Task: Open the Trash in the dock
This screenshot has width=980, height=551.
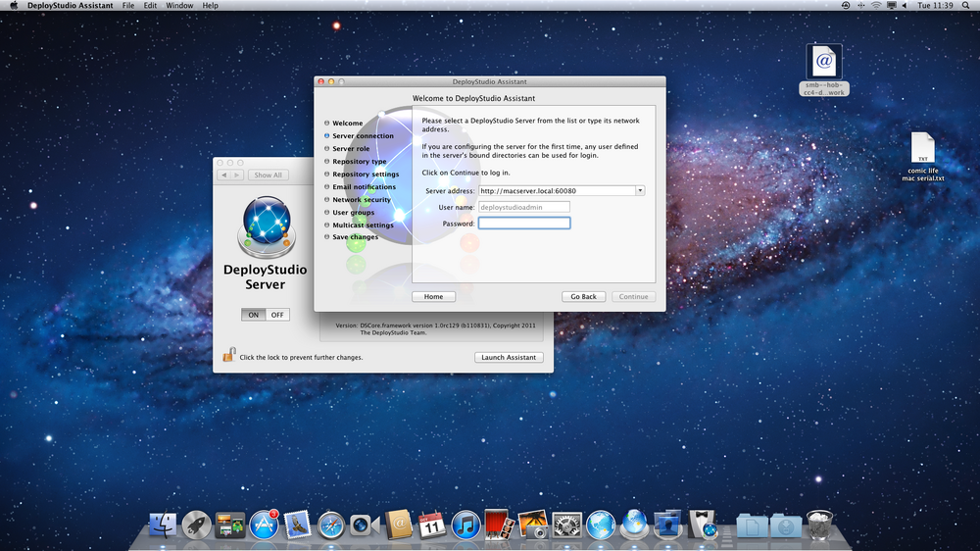Action: click(x=819, y=525)
